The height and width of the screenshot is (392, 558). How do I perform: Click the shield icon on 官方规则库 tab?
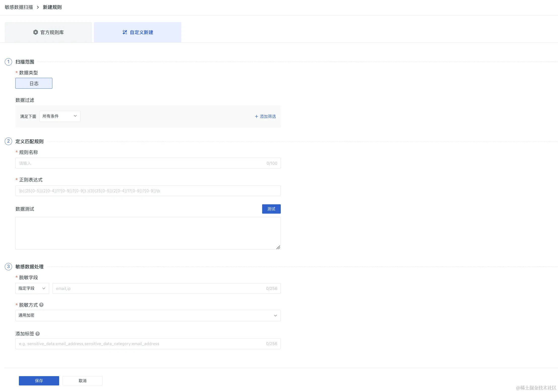pyautogui.click(x=36, y=32)
